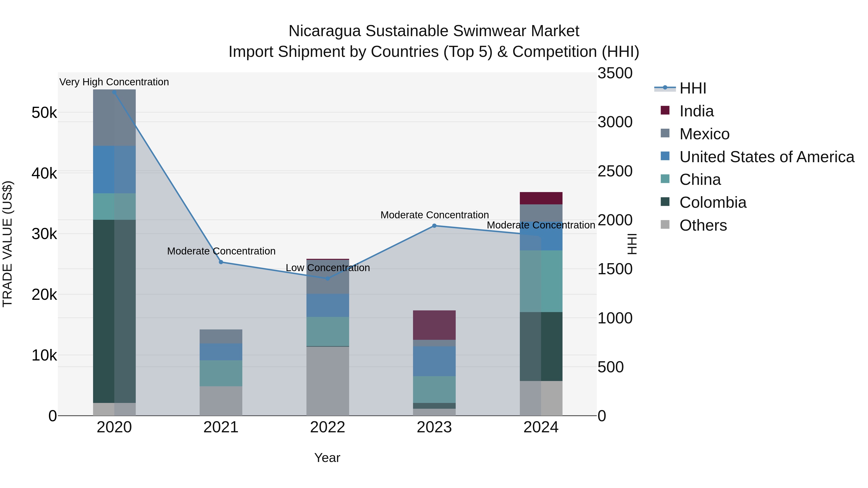Image resolution: width=868 pixels, height=488 pixels.
Task: Click the 'TRADE VALUE (US$)' axis title
Action: tap(7, 244)
